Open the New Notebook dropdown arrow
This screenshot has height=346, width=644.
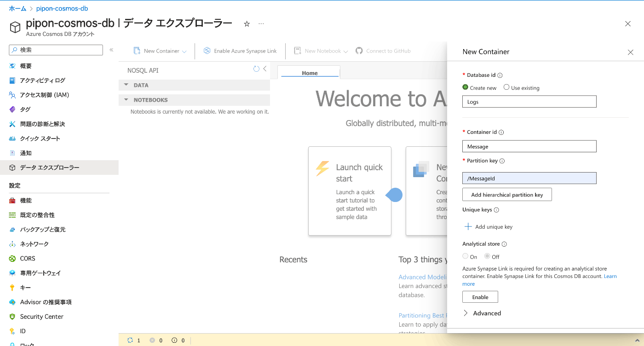pos(346,52)
